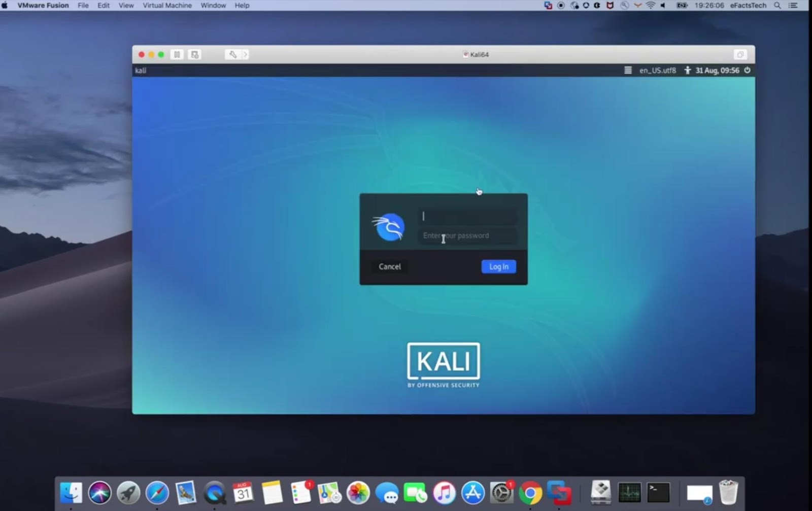The height and width of the screenshot is (511, 812).
Task: Click the date and time 31 Aug, 09:56
Action: click(x=717, y=71)
